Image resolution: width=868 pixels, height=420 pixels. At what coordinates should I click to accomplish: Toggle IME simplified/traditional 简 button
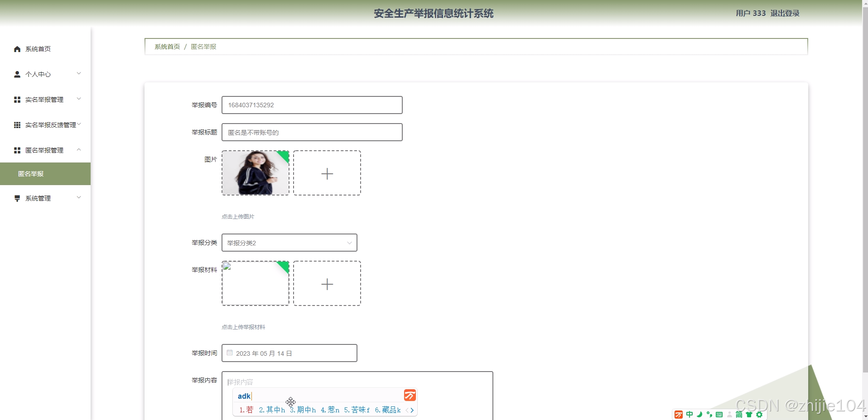[739, 415]
